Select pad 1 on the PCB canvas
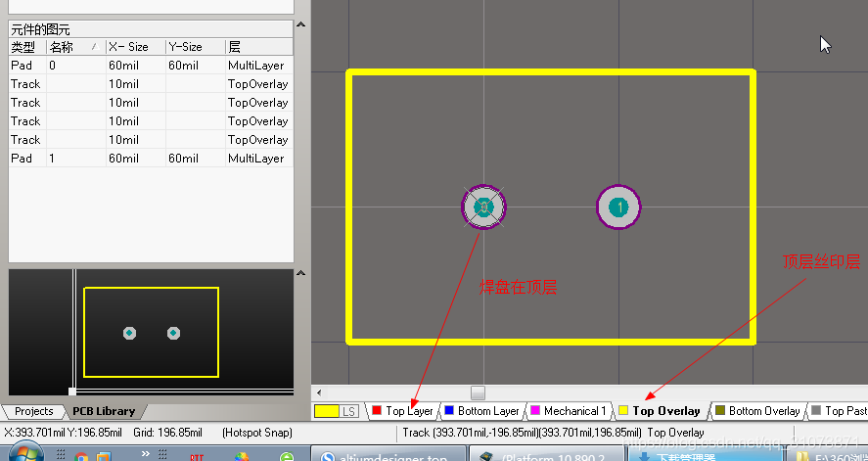Image resolution: width=868 pixels, height=461 pixels. [618, 207]
